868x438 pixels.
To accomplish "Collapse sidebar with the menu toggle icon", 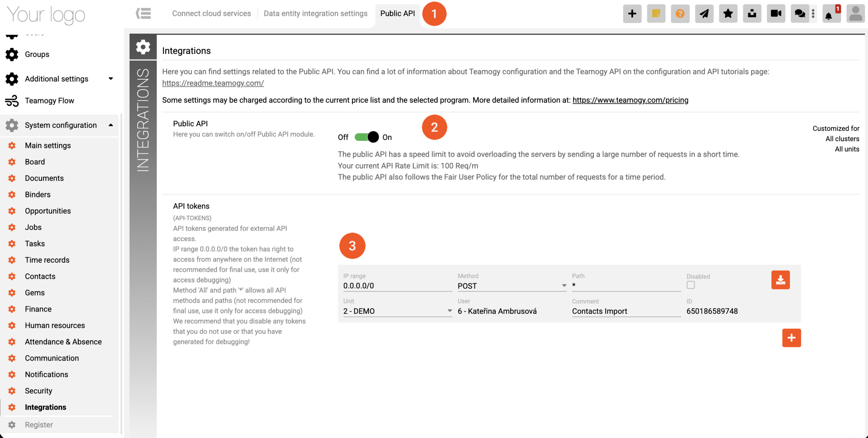I will pos(143,14).
